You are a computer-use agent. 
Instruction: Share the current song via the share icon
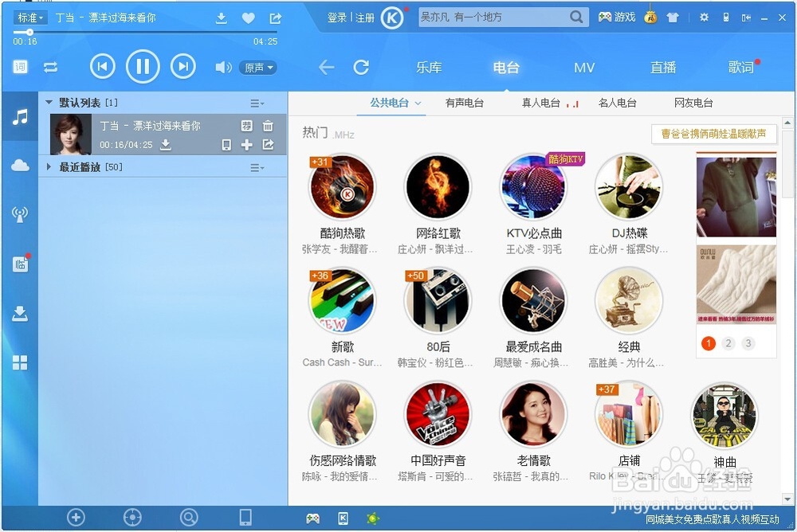[x=274, y=17]
